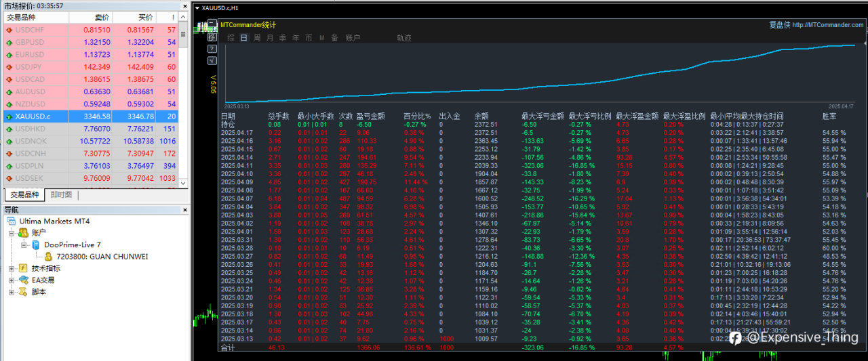Click the DooPrime-Live 7 server icon
This screenshot has width=868, height=361.
36,245
